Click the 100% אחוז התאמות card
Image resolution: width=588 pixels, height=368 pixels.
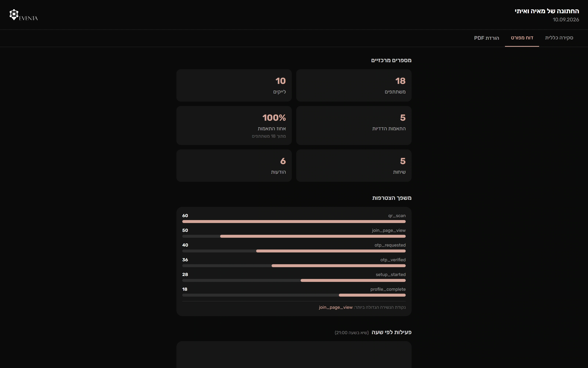[234, 125]
